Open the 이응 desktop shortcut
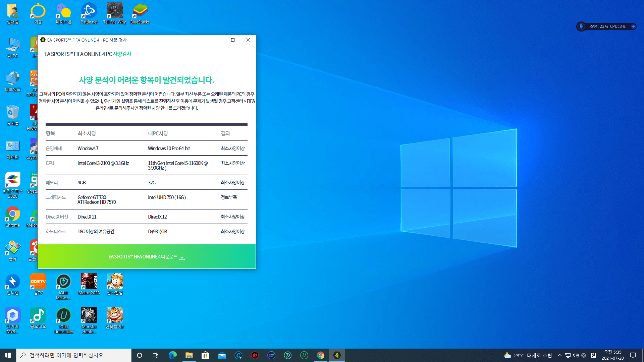The image size is (644, 362). [x=38, y=14]
